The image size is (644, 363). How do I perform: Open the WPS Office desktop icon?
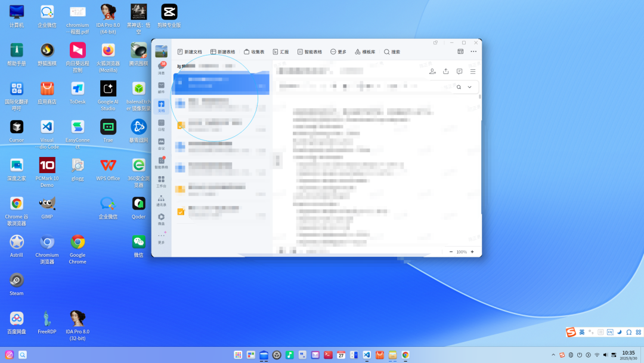[x=108, y=170]
